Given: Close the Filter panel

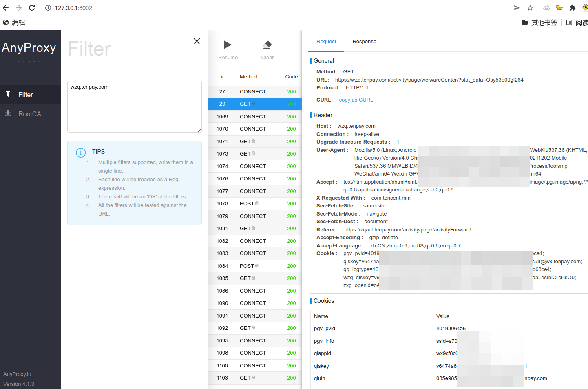Looking at the screenshot, I should (197, 41).
